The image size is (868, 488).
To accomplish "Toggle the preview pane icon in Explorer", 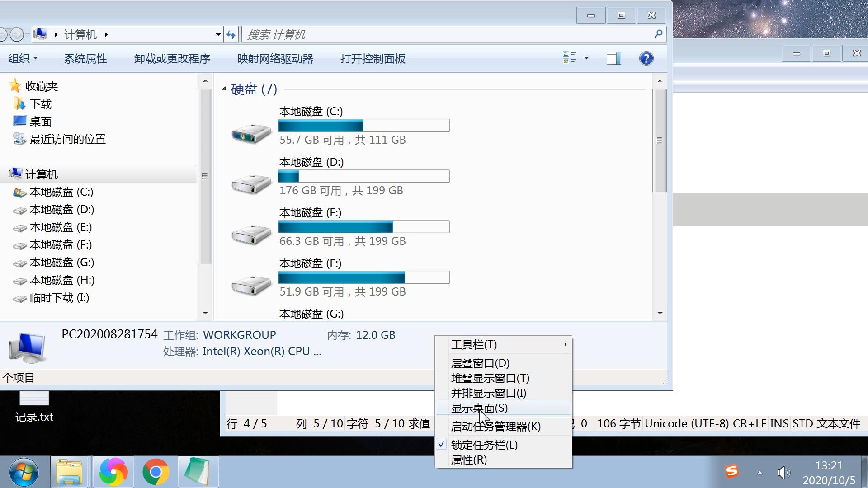I will 613,58.
